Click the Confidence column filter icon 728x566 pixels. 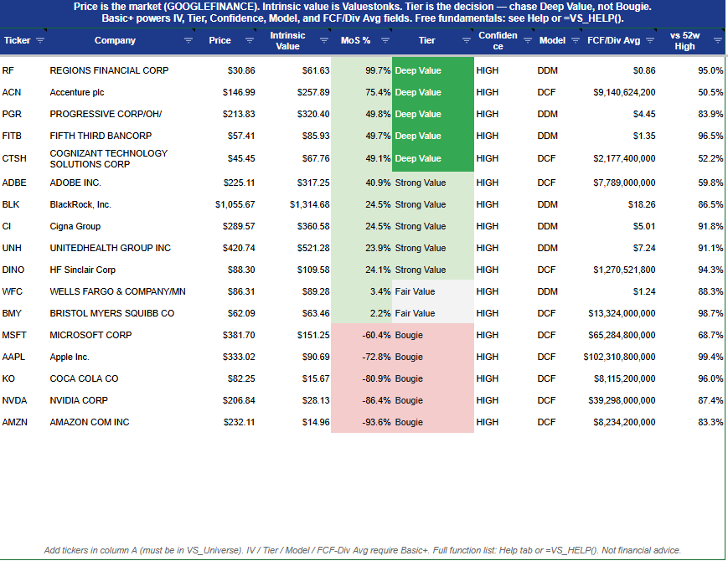point(528,40)
